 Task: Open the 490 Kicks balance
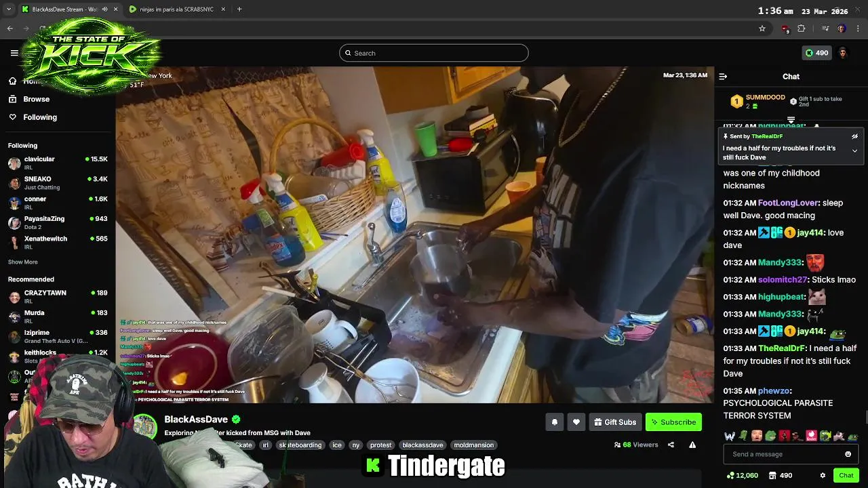click(x=816, y=53)
